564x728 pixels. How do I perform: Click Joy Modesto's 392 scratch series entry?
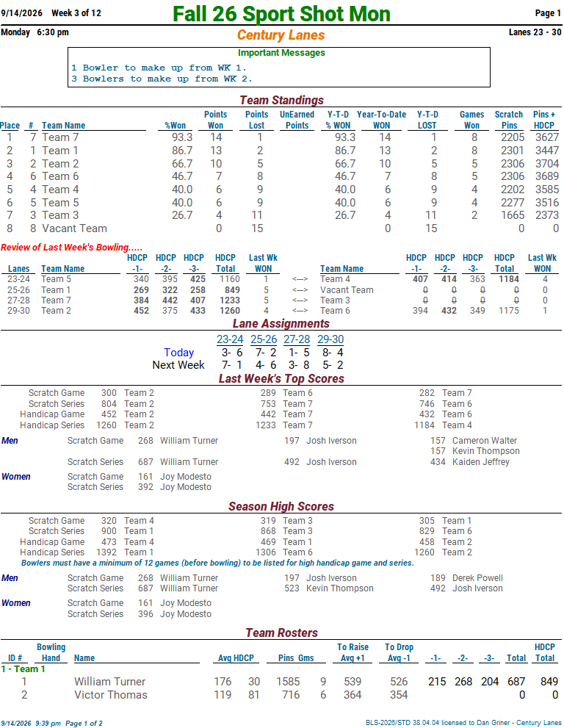(x=175, y=487)
